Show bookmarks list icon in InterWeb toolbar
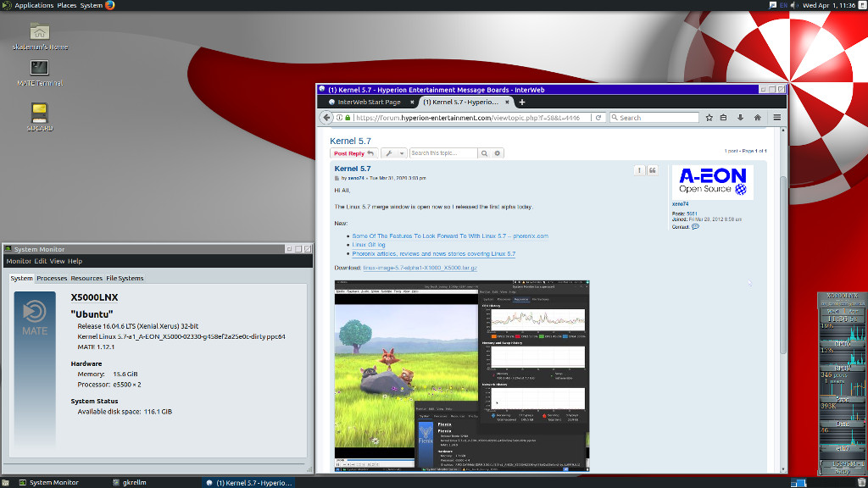868x488 pixels. pyautogui.click(x=724, y=117)
